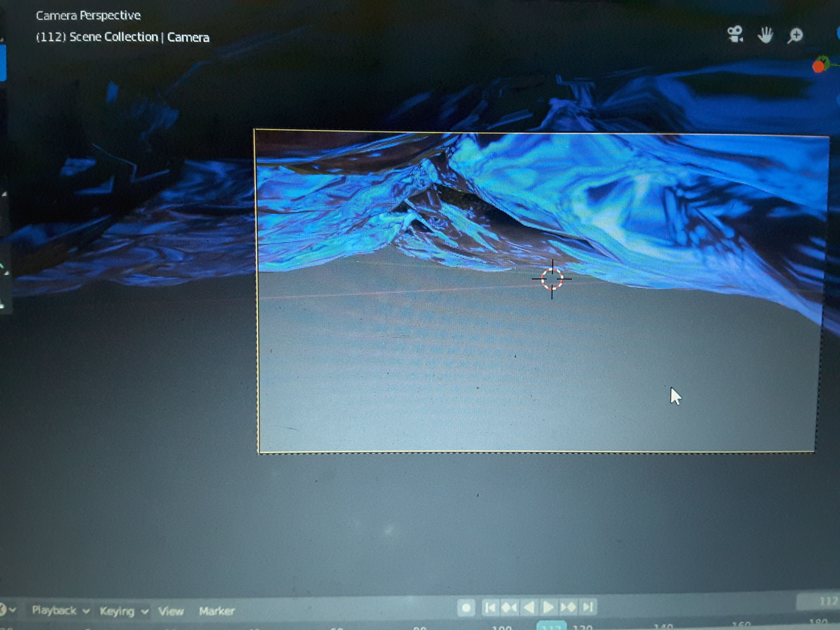Jump to the end frame
Screen dimensions: 840x630
click(588, 607)
